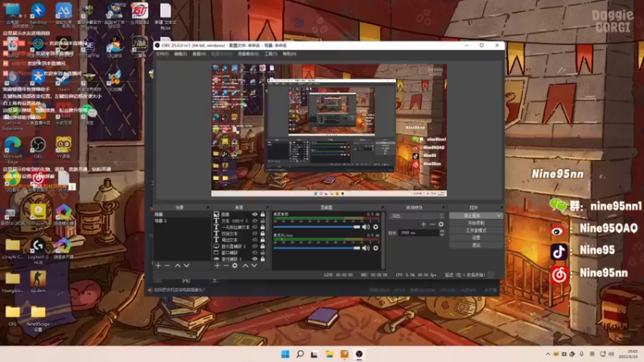The height and width of the screenshot is (362, 644).
Task: Move the selected scene down in Scenes panel
Action: pyautogui.click(x=187, y=265)
